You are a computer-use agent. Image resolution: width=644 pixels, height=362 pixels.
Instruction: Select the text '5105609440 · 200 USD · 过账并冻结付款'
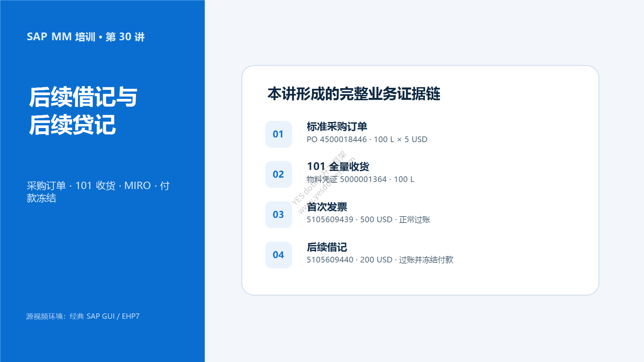[x=380, y=260]
